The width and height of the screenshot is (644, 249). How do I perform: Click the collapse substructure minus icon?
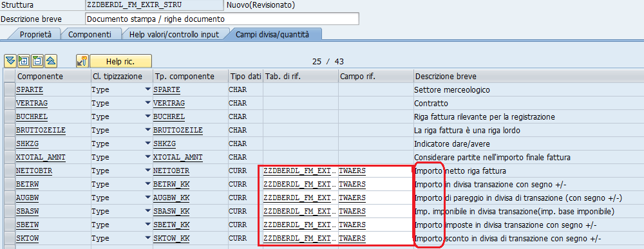pyautogui.click(x=37, y=61)
